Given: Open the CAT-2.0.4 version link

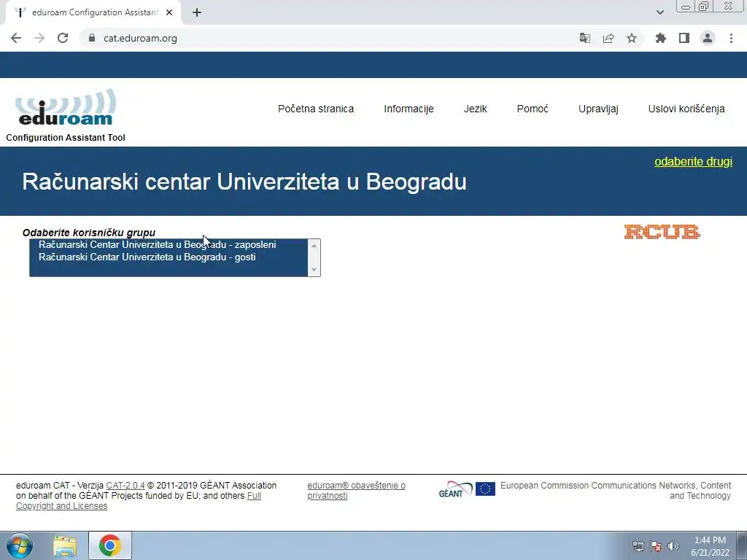Looking at the screenshot, I should pos(125,485).
